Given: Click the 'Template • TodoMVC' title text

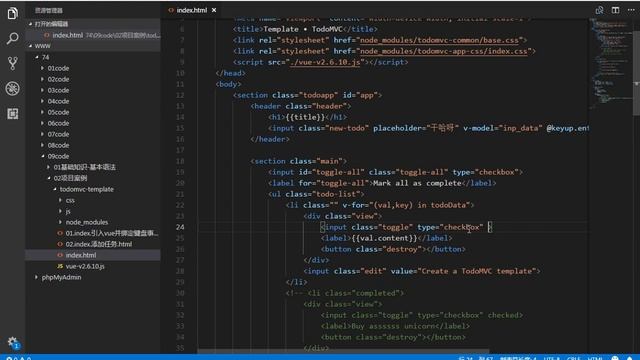Looking at the screenshot, I should (x=303, y=29).
